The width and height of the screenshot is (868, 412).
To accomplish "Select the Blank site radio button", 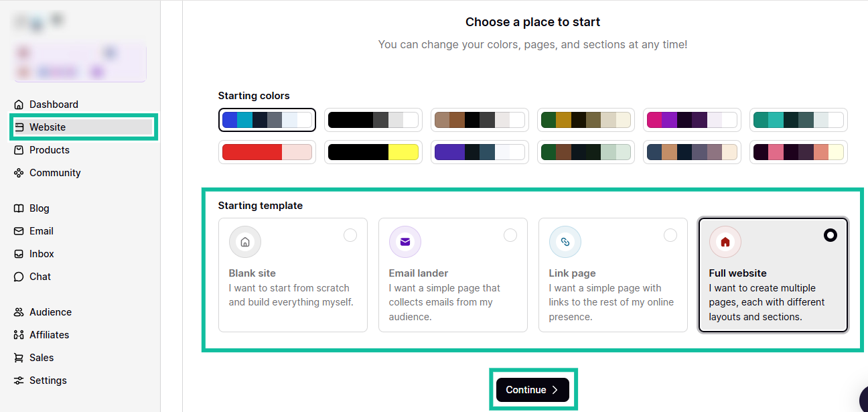I will pyautogui.click(x=350, y=235).
